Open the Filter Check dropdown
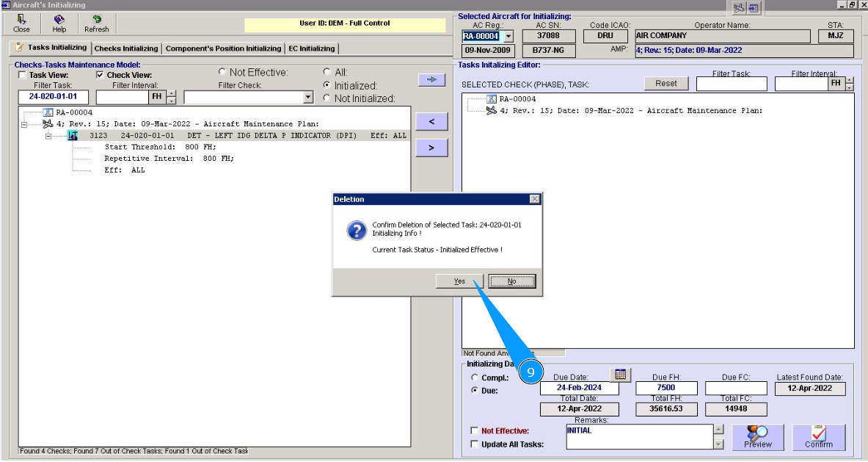The height and width of the screenshot is (462, 868). (308, 98)
